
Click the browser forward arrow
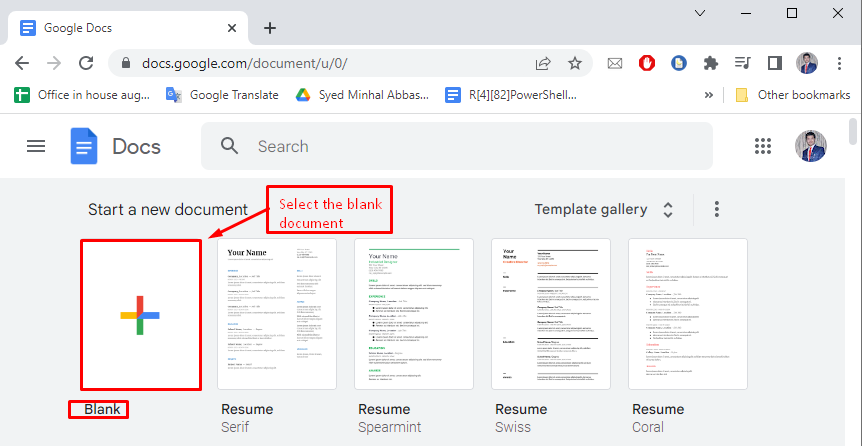pos(54,63)
